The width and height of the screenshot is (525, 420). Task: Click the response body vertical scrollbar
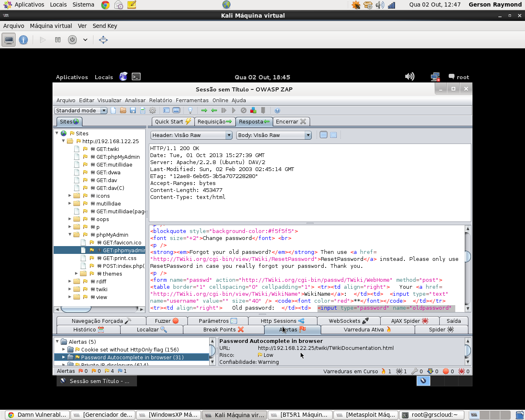tap(468, 268)
